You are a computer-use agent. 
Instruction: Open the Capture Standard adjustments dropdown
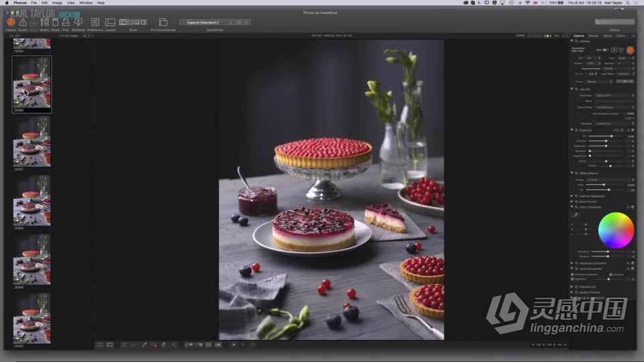[215, 23]
